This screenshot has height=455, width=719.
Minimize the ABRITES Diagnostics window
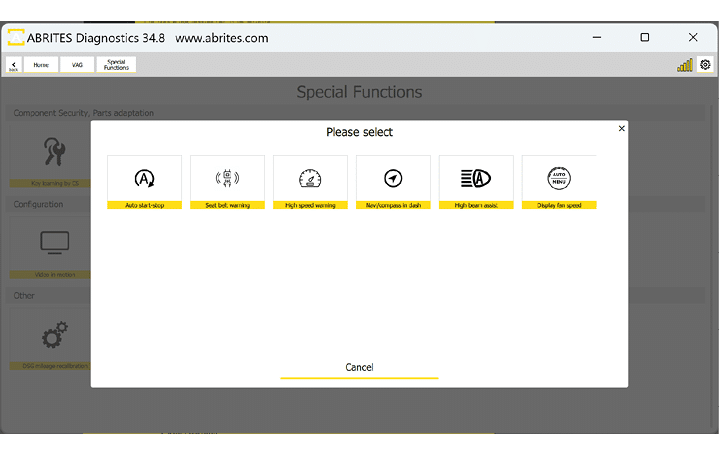(596, 37)
